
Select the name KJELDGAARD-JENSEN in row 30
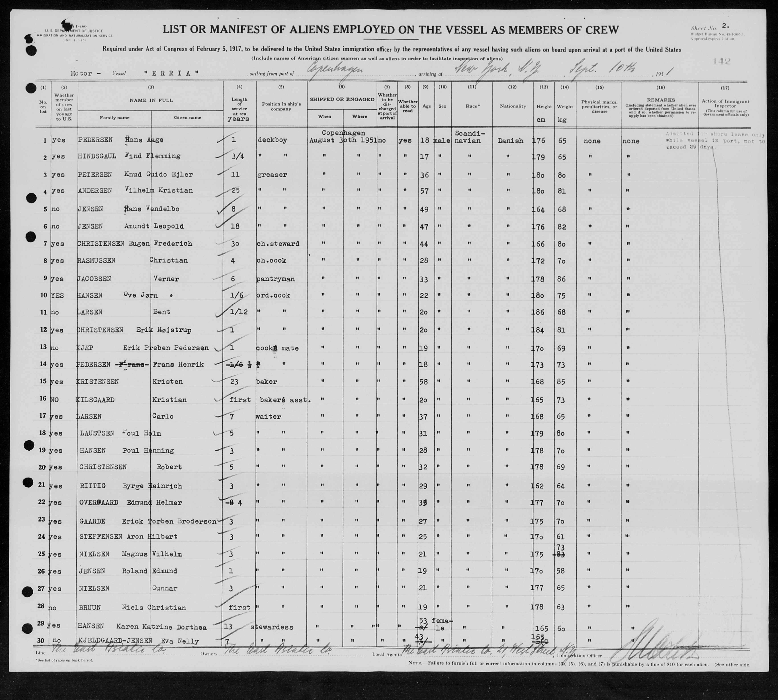pyautogui.click(x=115, y=641)
